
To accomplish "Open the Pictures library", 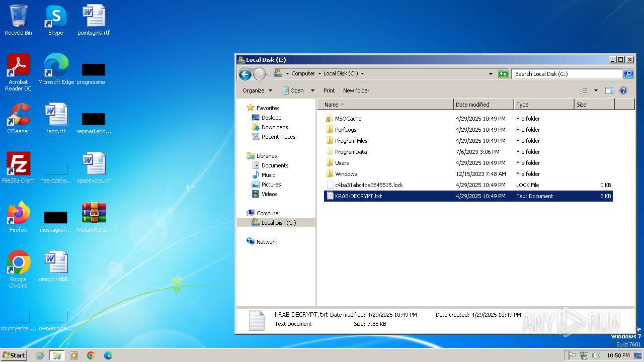I will coord(271,185).
